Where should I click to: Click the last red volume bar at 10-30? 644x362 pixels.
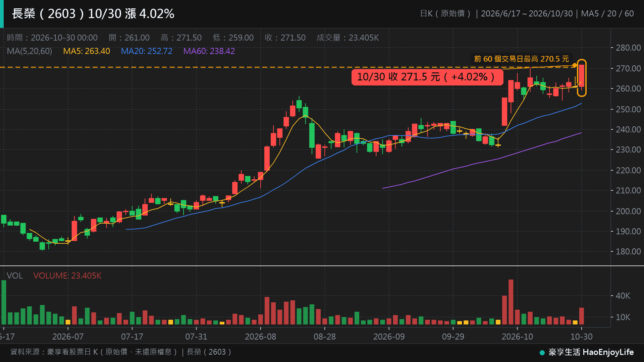click(x=582, y=316)
